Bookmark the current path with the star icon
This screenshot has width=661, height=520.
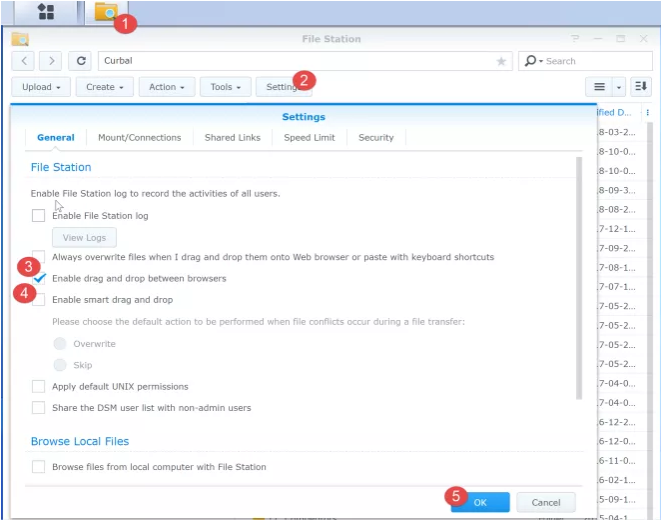tap(501, 61)
